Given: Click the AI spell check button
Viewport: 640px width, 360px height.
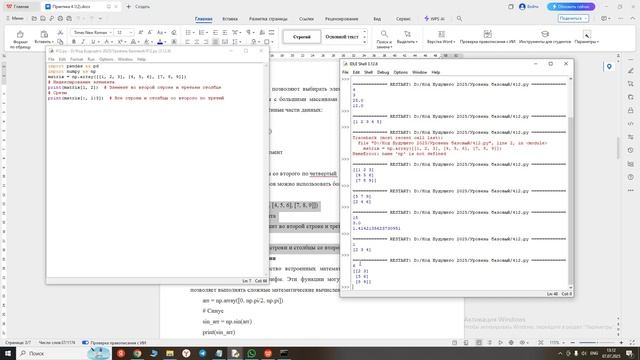Looking at the screenshot, I should tap(487, 37).
